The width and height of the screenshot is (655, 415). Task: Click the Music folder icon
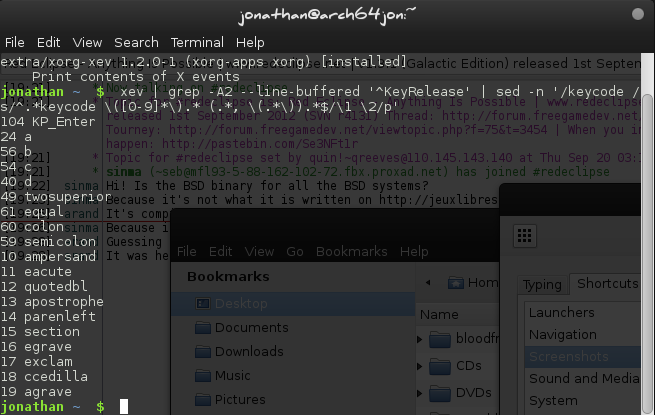(x=202, y=376)
